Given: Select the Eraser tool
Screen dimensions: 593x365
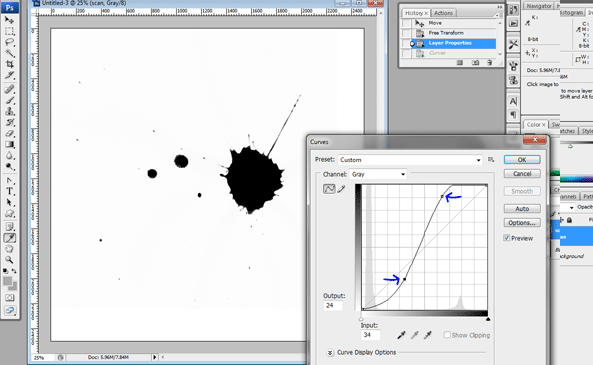Looking at the screenshot, I should [x=9, y=133].
